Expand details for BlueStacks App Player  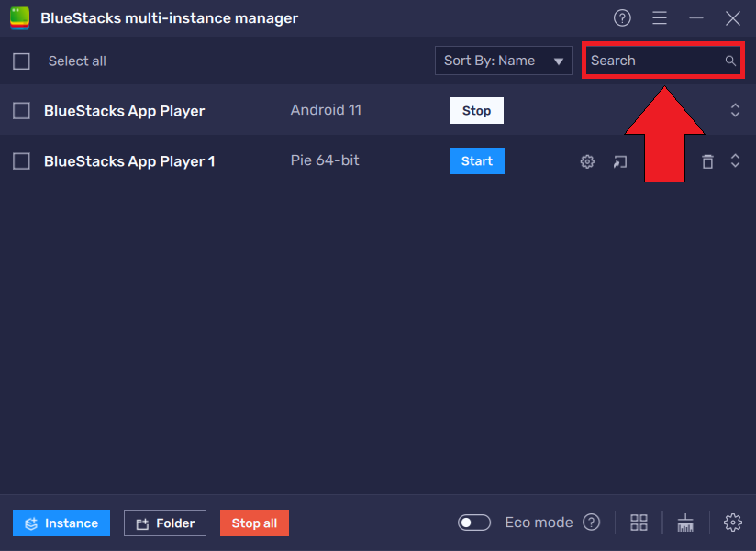pos(735,109)
